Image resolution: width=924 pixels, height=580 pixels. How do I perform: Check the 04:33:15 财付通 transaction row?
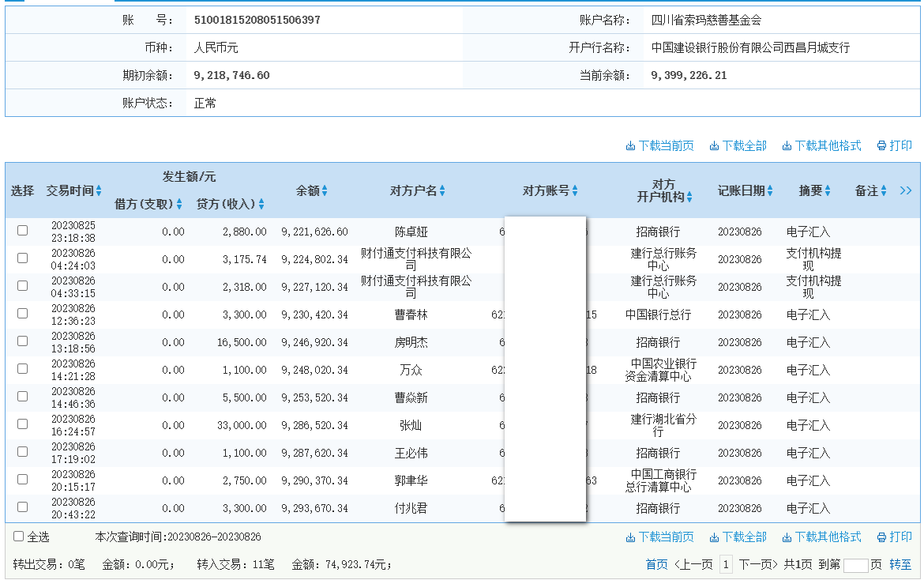(x=22, y=286)
